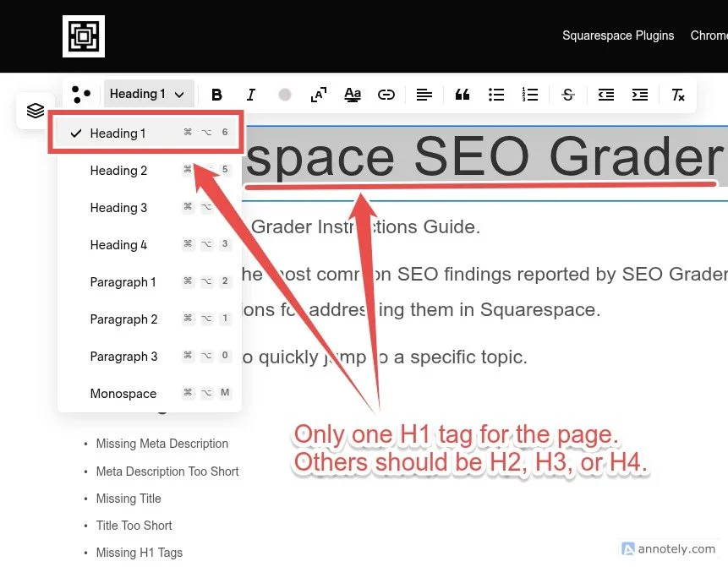Jump to Missing H1 Tags topic
The image size is (728, 567).
[x=140, y=553]
